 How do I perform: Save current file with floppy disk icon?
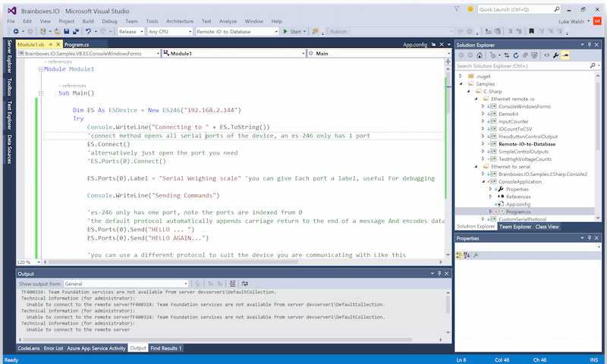(x=67, y=31)
